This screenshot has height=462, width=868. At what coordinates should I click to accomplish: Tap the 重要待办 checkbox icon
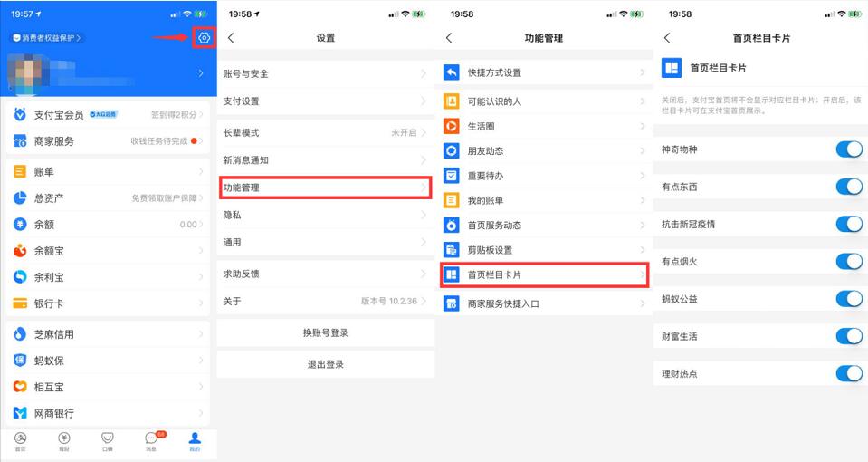(x=451, y=176)
